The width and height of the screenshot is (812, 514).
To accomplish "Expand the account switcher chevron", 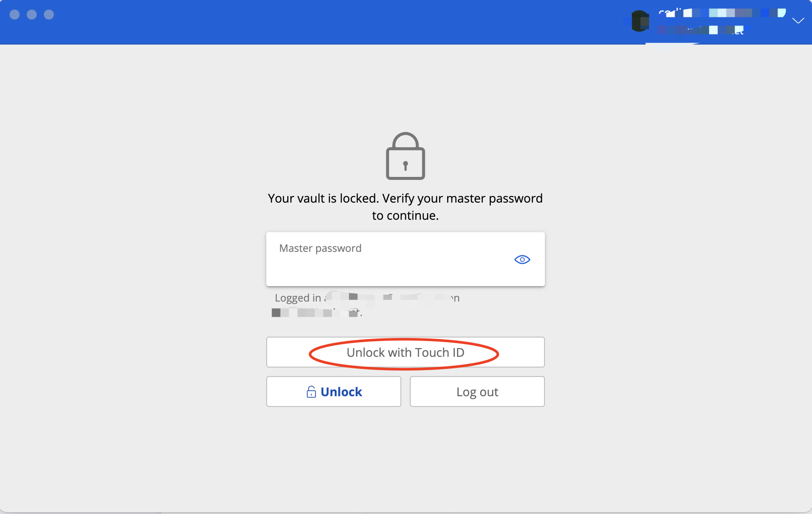I will [798, 21].
